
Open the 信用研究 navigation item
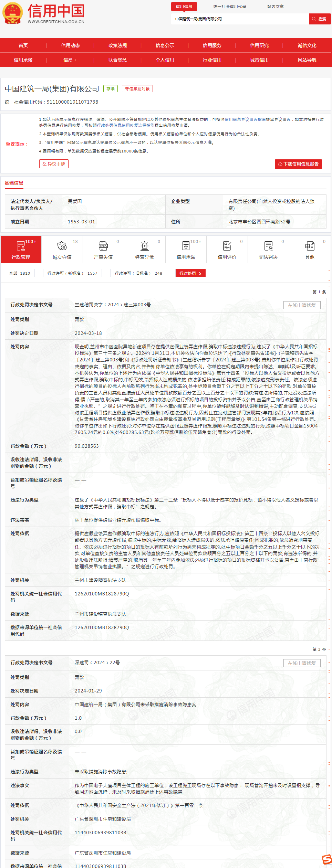[259, 45]
